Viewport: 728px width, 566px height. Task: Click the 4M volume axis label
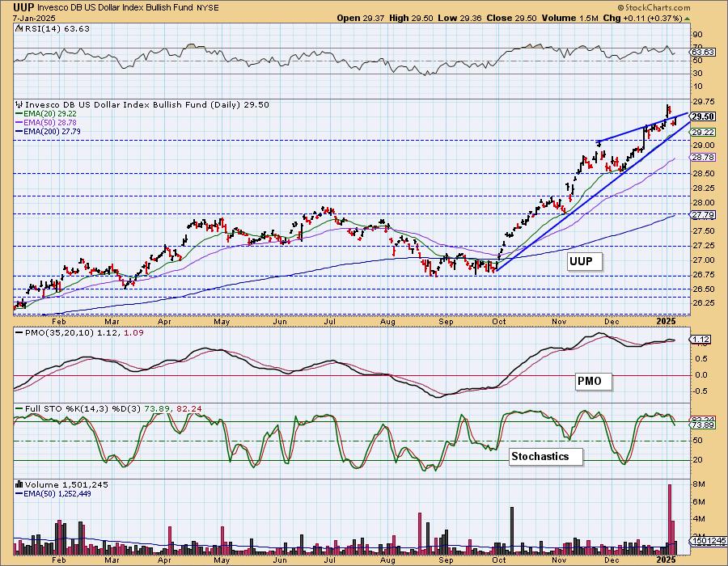point(699,519)
